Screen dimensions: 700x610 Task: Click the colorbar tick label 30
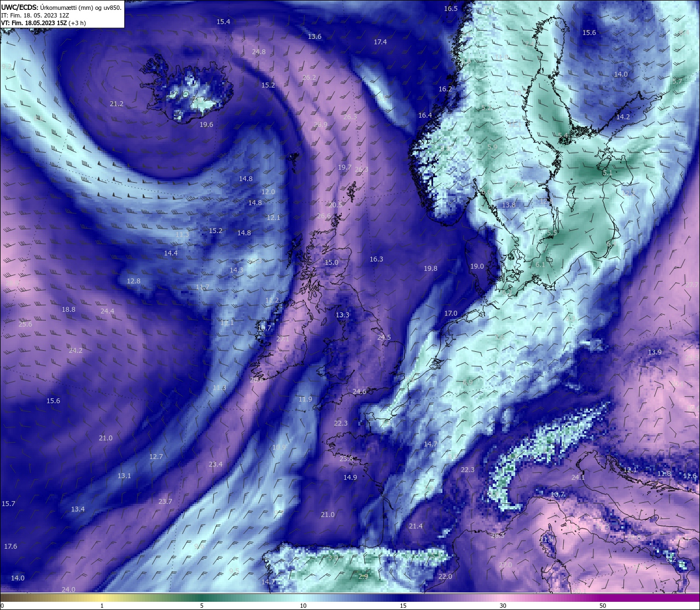click(x=503, y=606)
